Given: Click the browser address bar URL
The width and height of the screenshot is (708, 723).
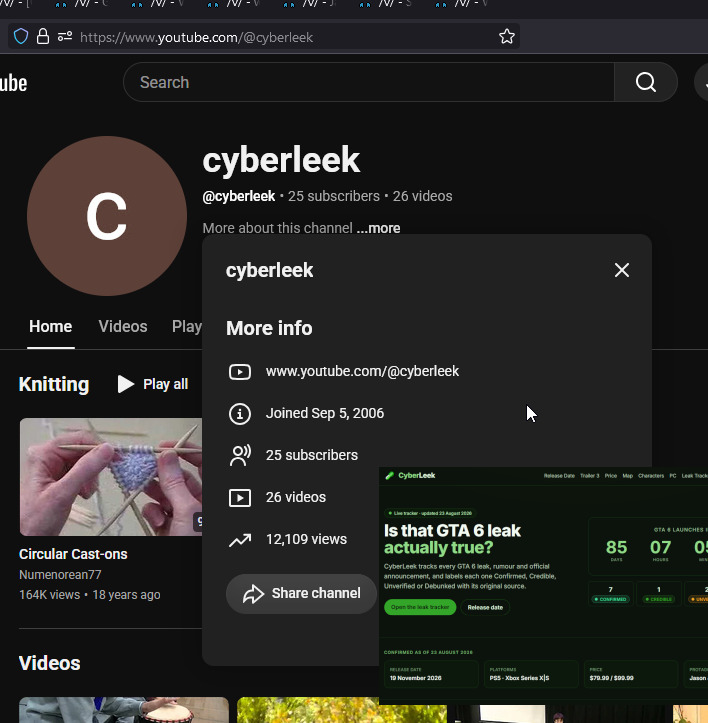Looking at the screenshot, I should coord(196,37).
